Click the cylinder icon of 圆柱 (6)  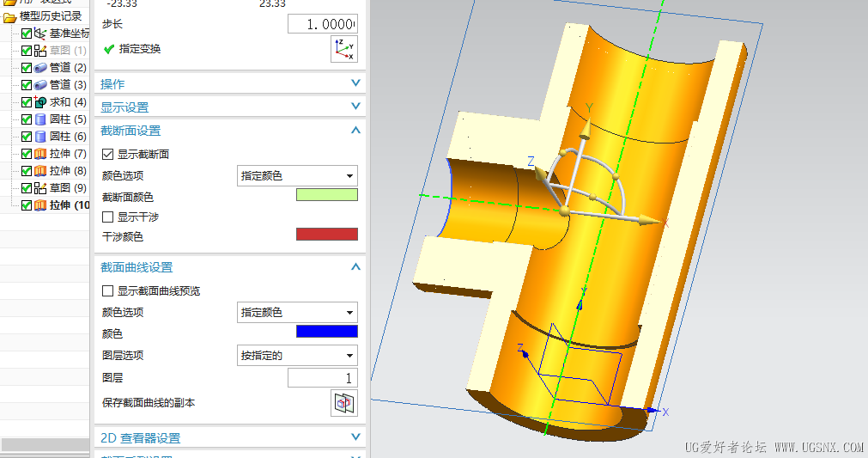(x=39, y=137)
